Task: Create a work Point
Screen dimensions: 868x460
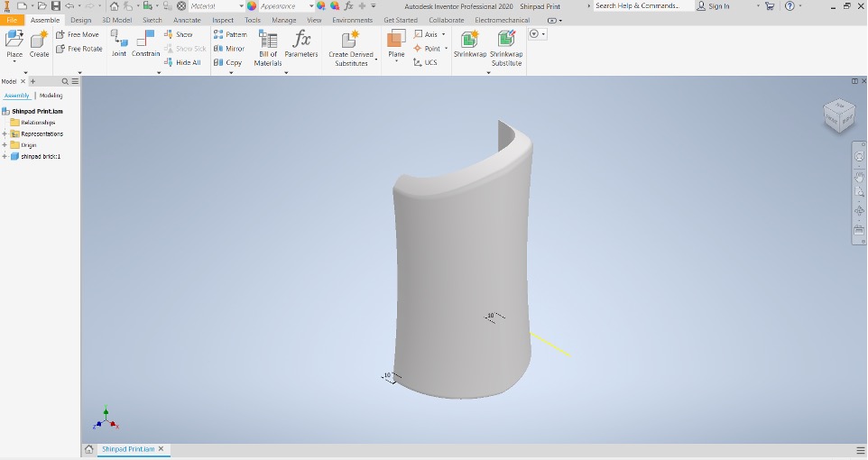Action: pyautogui.click(x=427, y=49)
